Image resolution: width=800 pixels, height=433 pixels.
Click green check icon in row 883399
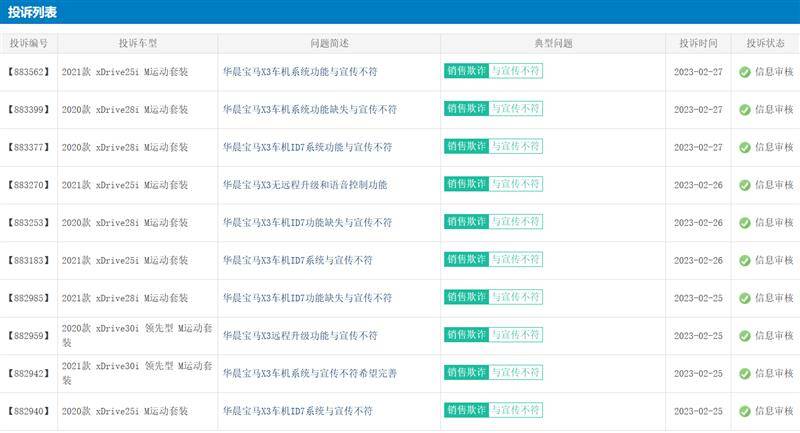744,110
